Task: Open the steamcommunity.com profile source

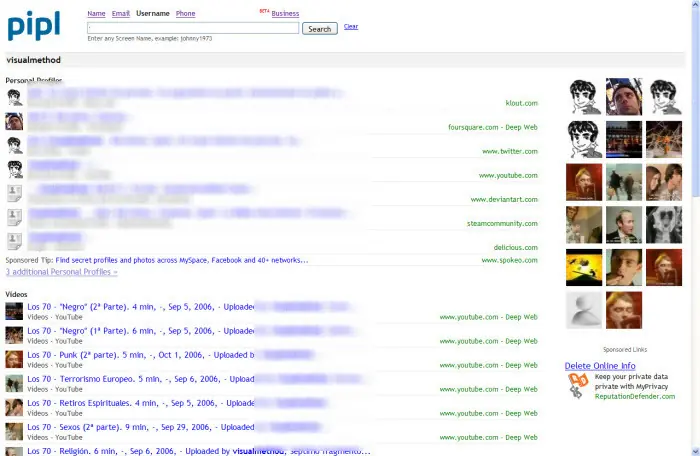Action: click(x=502, y=224)
